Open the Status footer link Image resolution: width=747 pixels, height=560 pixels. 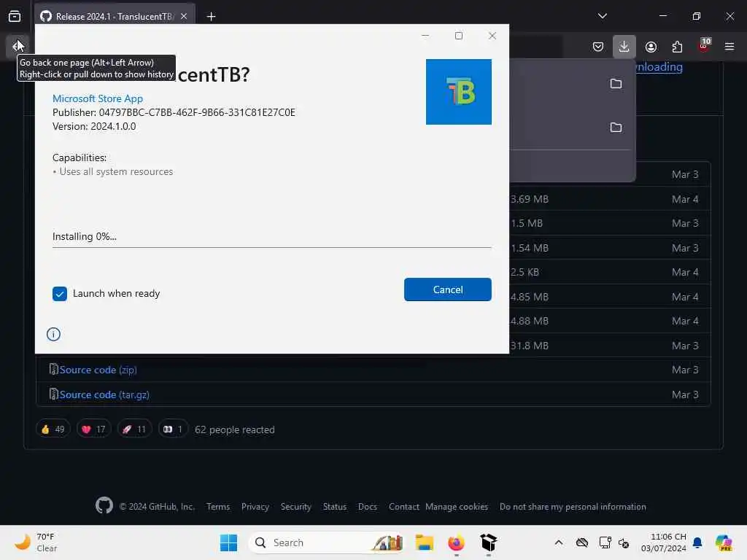pyautogui.click(x=334, y=507)
